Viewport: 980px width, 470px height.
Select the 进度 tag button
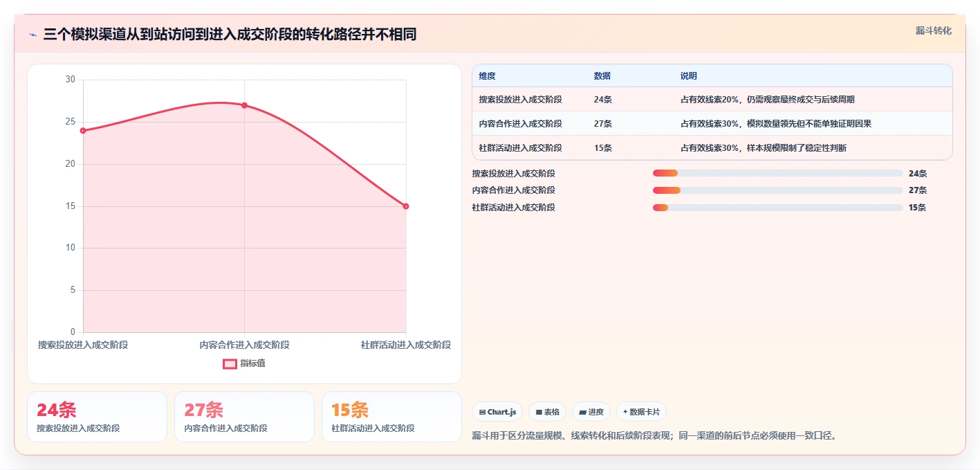pyautogui.click(x=591, y=412)
